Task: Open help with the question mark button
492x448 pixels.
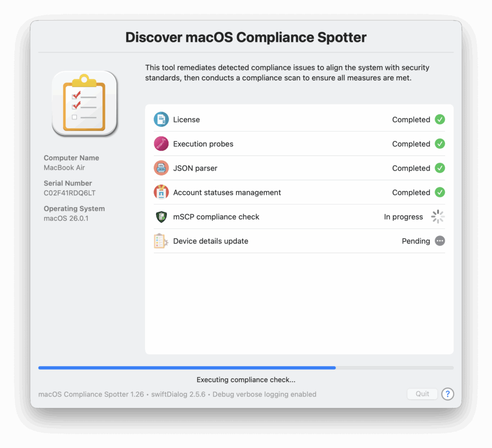Action: [x=447, y=394]
